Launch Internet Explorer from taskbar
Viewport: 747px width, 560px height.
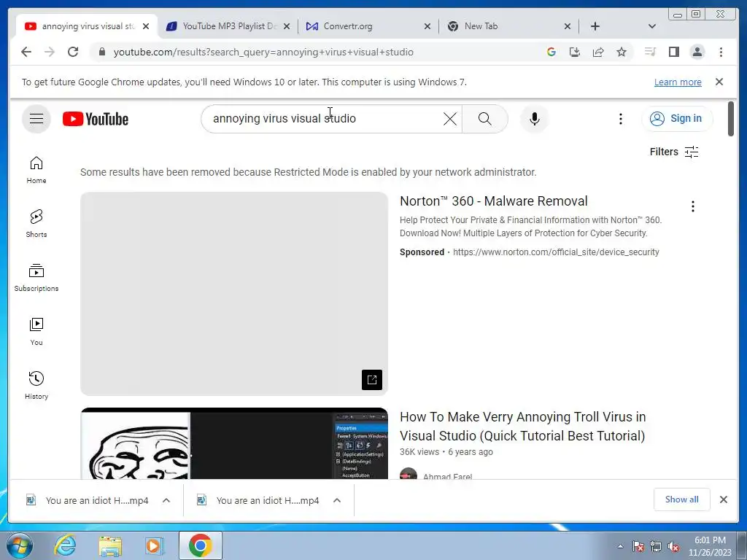pyautogui.click(x=65, y=545)
